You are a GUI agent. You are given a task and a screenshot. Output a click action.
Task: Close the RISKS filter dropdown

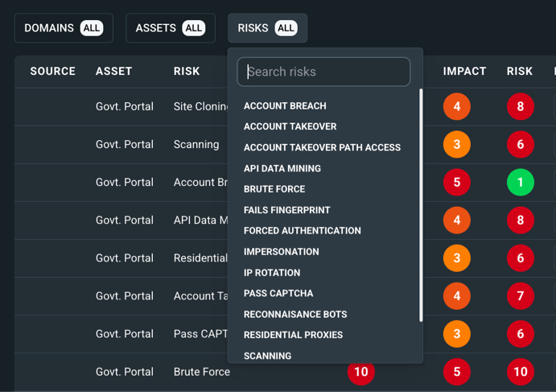[268, 28]
